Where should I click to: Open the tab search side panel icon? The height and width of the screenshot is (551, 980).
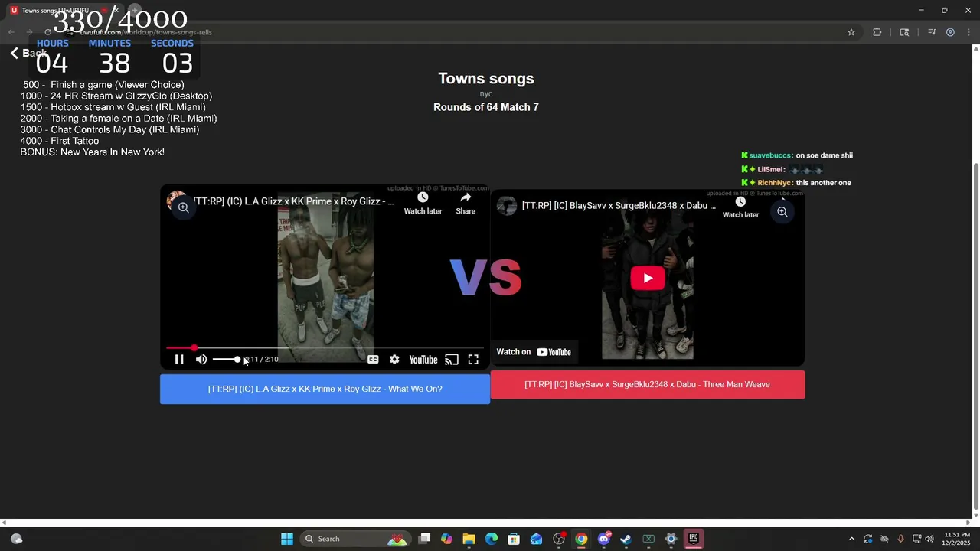point(904,32)
